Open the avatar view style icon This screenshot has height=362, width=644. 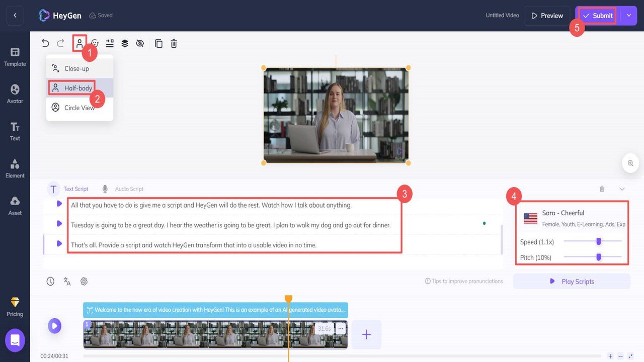79,43
